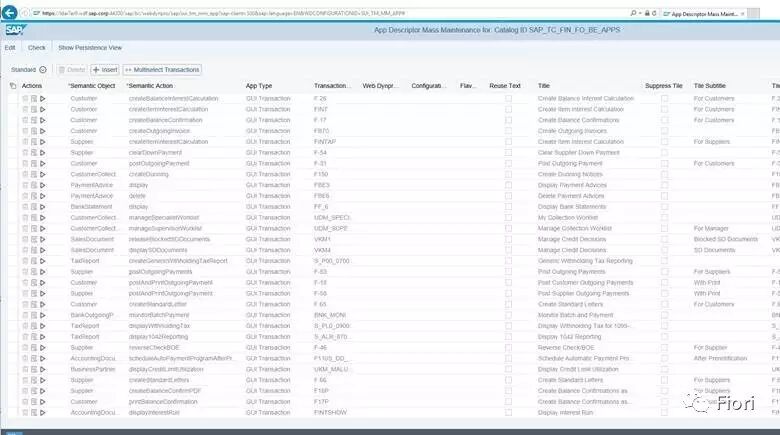
Task: Click document icon in reverseCheckBOE row
Action: pyautogui.click(x=34, y=347)
